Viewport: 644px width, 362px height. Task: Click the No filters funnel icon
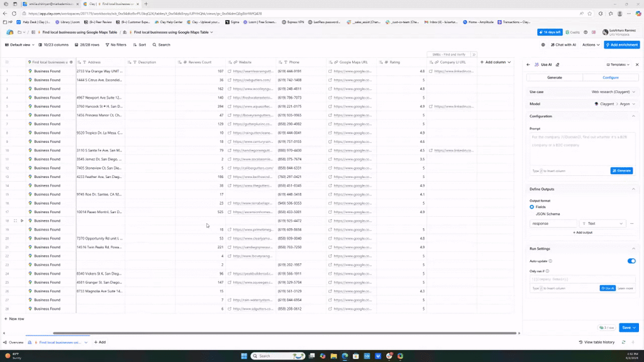(107, 45)
